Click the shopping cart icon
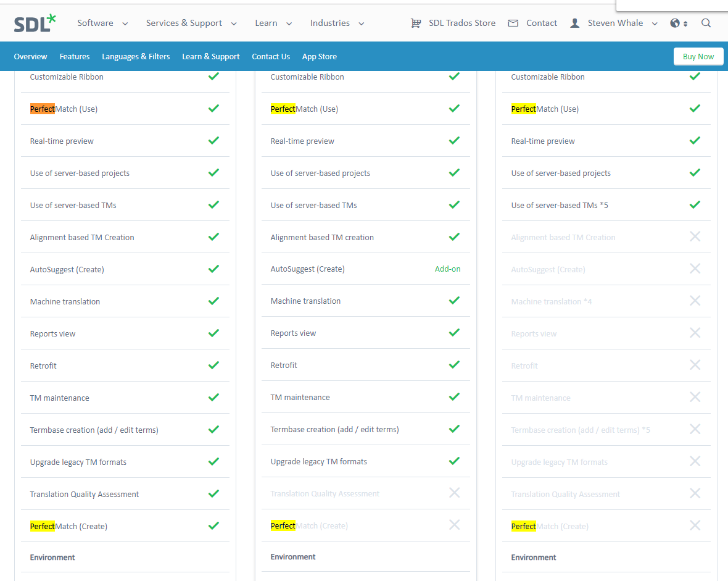The height and width of the screenshot is (581, 728). click(416, 23)
